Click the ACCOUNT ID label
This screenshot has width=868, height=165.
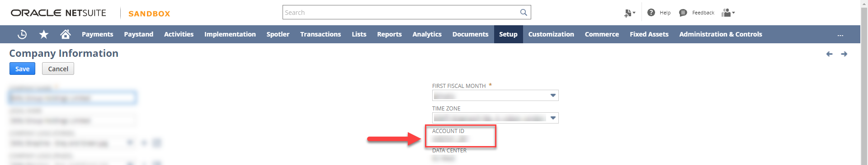[x=448, y=131]
